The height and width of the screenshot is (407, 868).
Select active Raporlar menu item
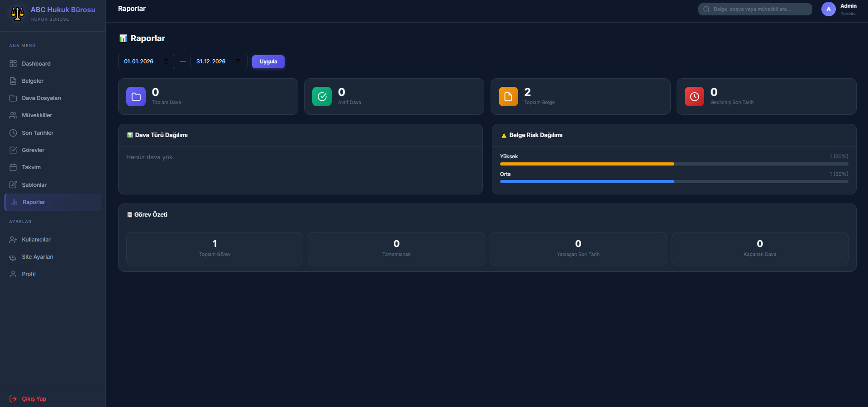(x=52, y=202)
